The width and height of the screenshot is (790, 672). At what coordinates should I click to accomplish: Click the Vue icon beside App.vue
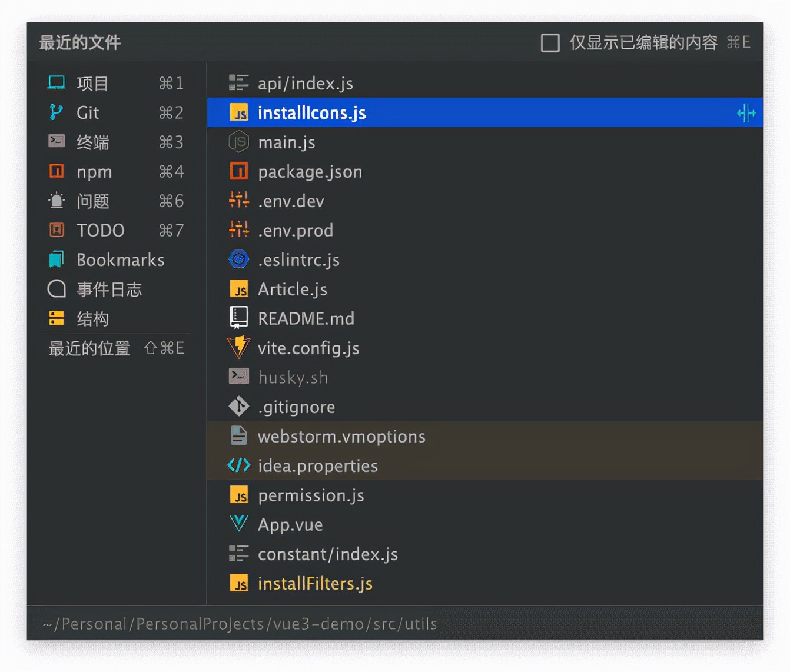pos(238,523)
